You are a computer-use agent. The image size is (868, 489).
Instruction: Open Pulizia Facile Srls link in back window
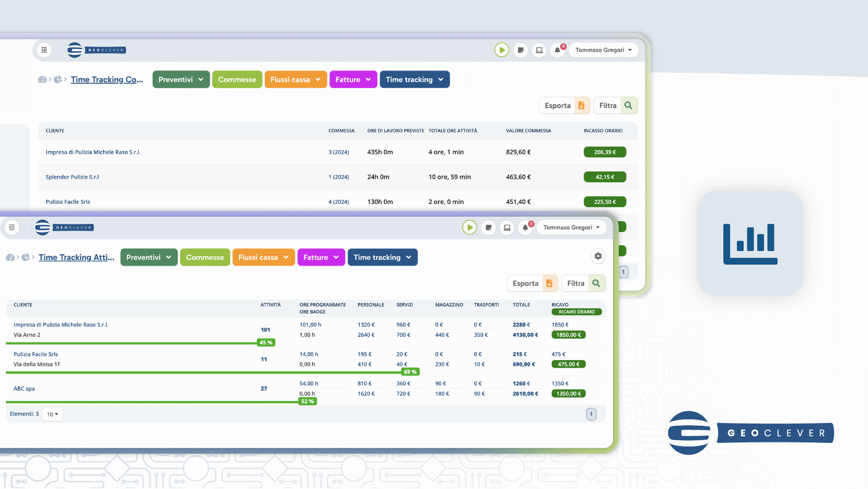[x=68, y=202]
